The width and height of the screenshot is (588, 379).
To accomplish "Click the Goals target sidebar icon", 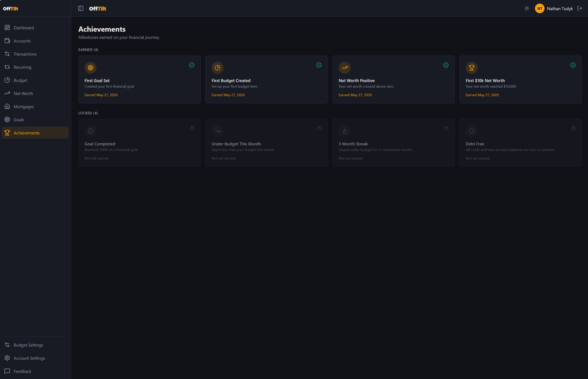I will pyautogui.click(x=7, y=119).
